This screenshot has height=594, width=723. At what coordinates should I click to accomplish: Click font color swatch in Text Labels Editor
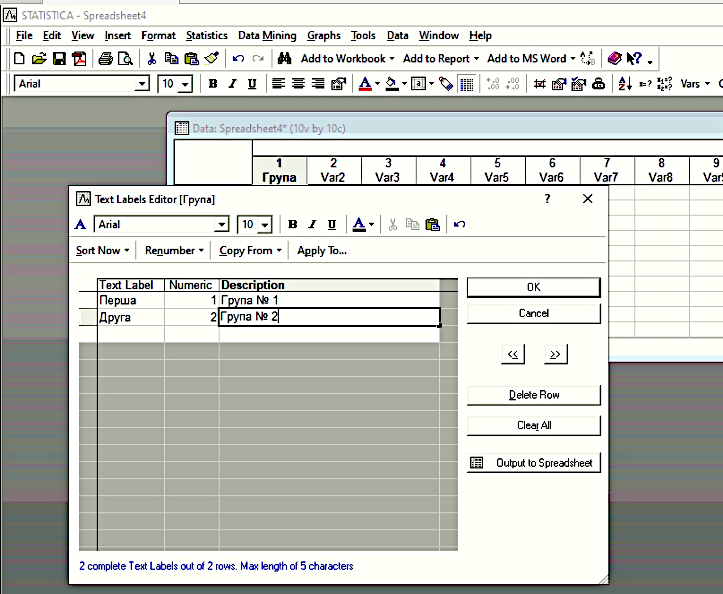(x=358, y=225)
